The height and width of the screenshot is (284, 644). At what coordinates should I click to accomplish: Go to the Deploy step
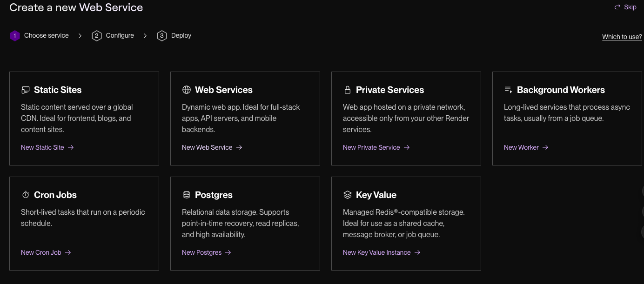pos(174,36)
